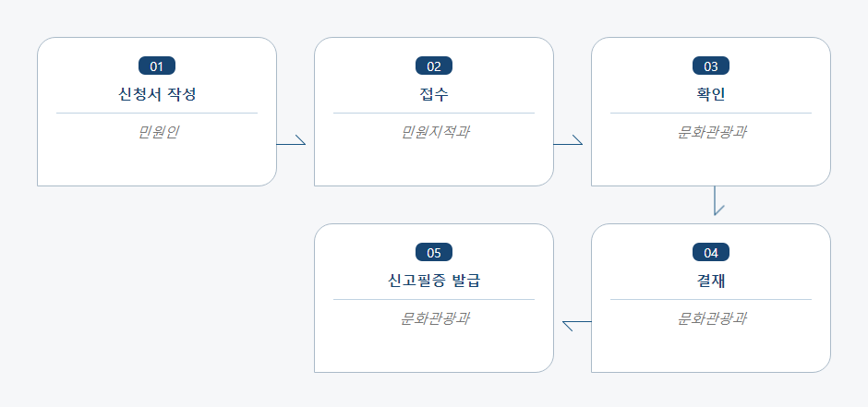Viewport: 868px width, 407px height.
Task: Click the arrow between steps 01 and 02
Action: [x=291, y=140]
